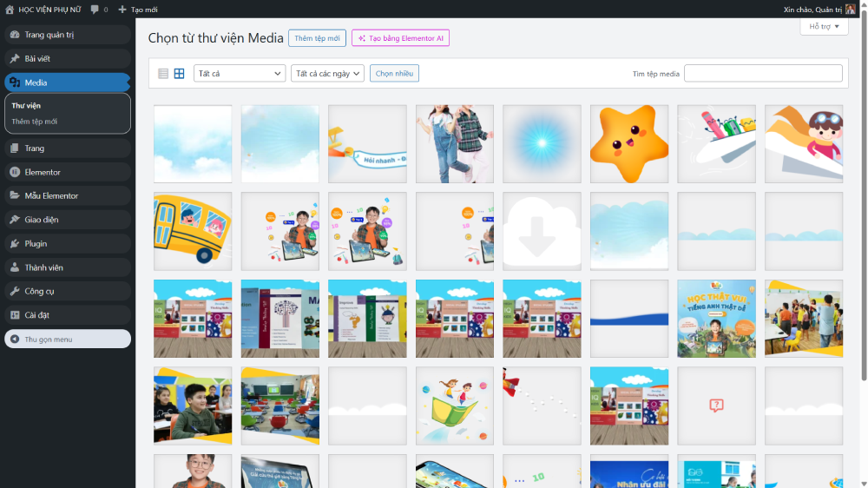868x488 pixels.
Task: Click the Media menu icon
Action: [x=15, y=82]
